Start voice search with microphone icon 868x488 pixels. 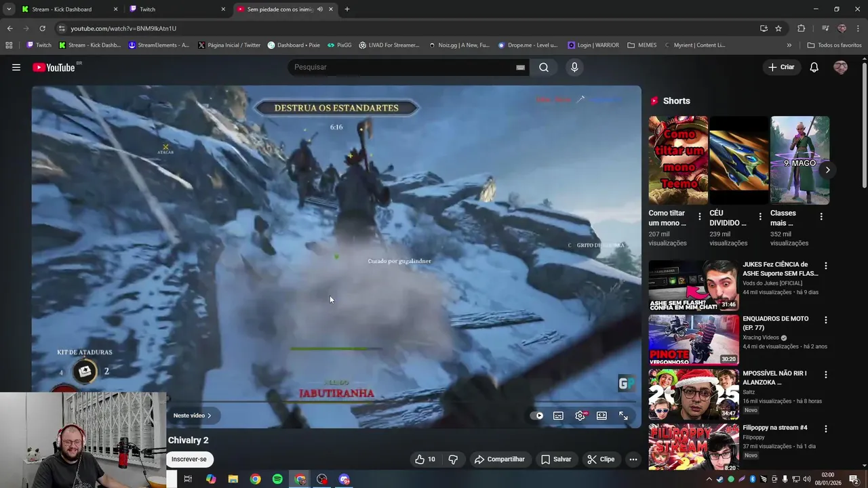[x=574, y=67]
